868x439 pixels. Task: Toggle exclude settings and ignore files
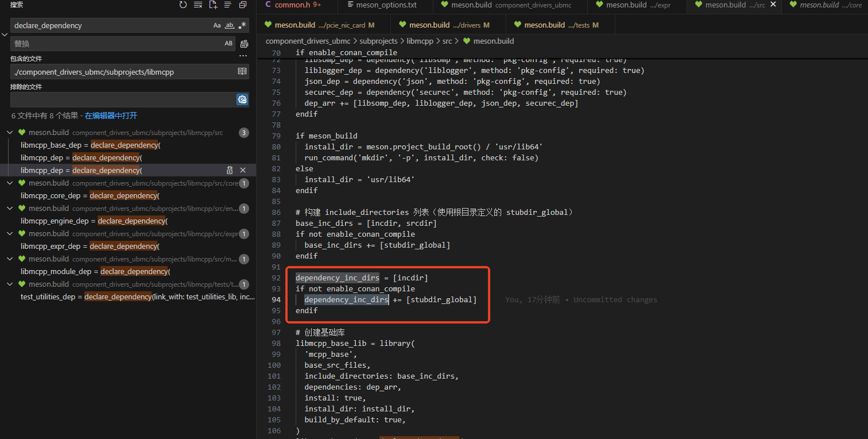point(242,100)
